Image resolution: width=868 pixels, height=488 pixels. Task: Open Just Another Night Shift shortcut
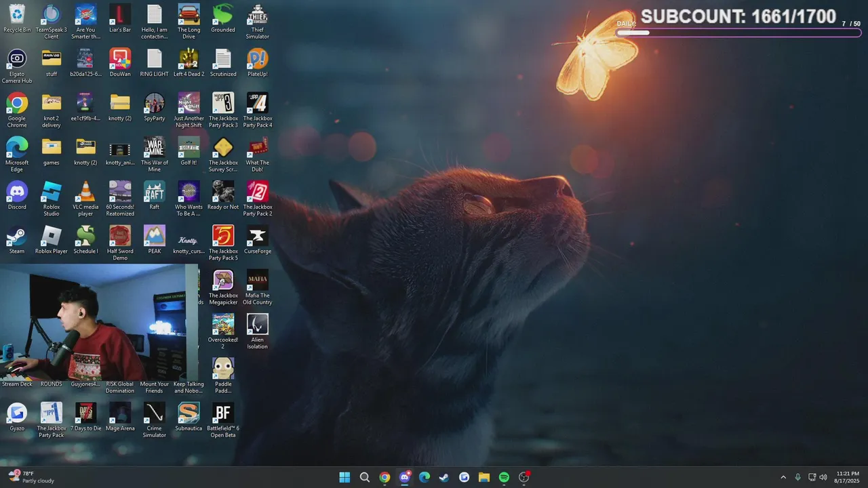click(189, 110)
